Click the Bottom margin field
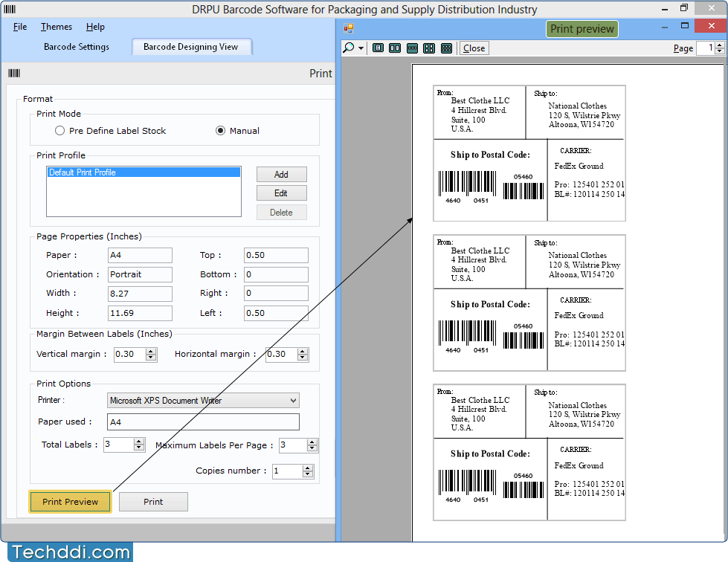The height and width of the screenshot is (562, 728). 276,274
